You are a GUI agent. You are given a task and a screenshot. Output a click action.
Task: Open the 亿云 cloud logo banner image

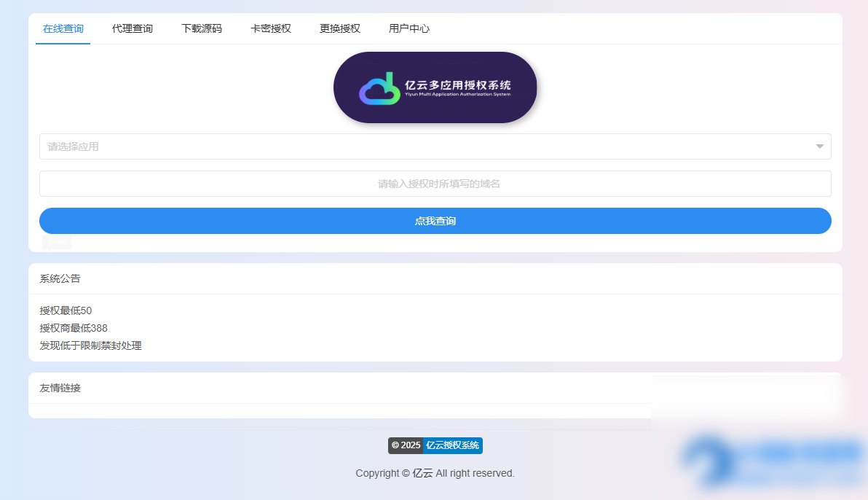(435, 87)
